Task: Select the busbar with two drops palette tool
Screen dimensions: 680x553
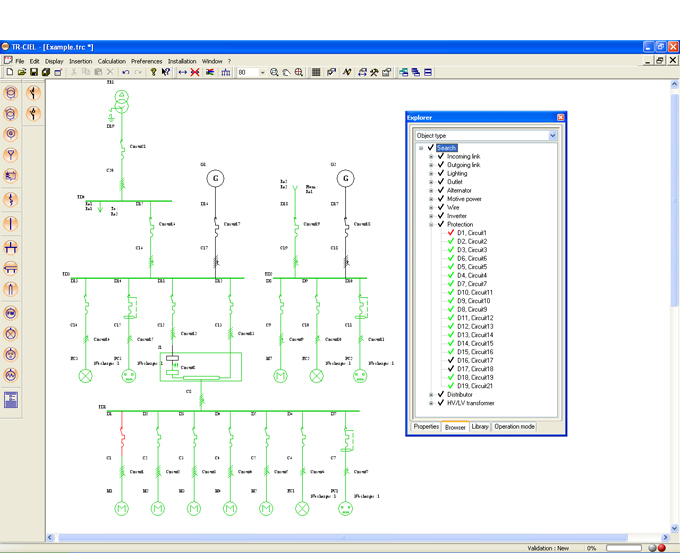Action: [11, 247]
